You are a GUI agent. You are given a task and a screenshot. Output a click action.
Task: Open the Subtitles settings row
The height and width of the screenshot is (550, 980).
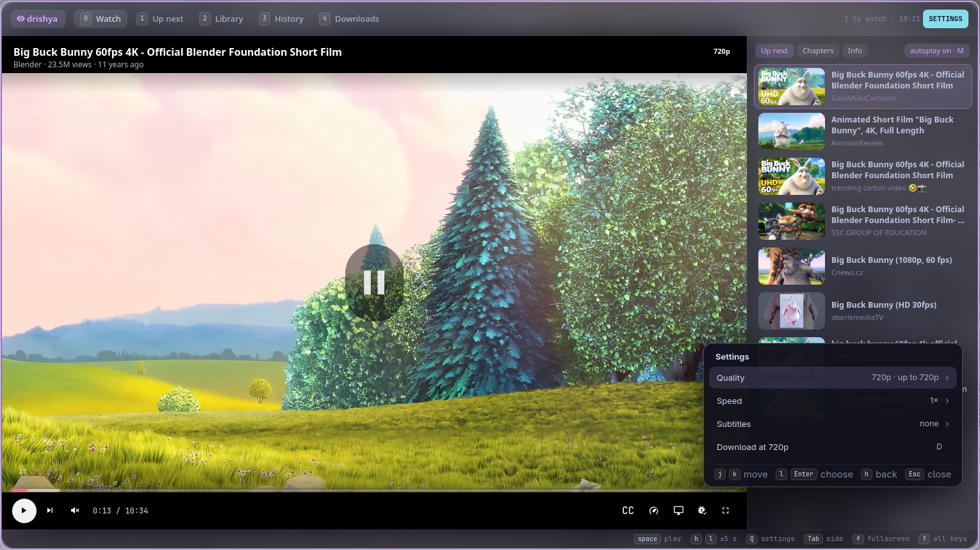point(833,424)
